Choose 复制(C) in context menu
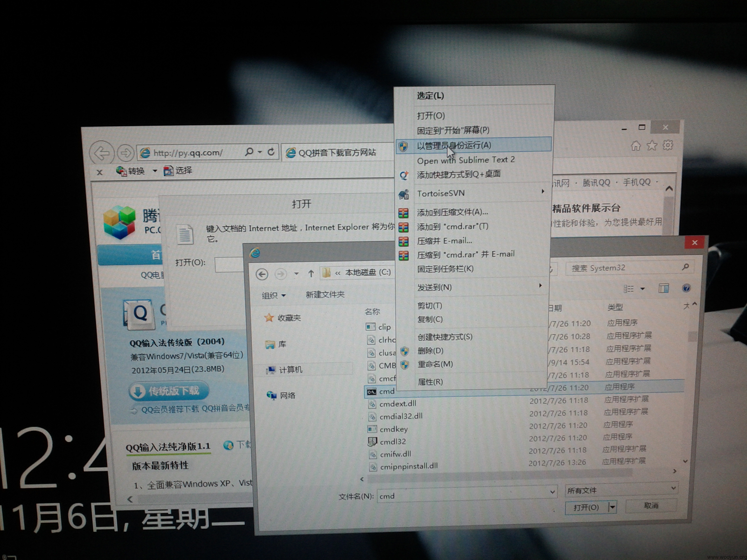The height and width of the screenshot is (560, 747). point(473,319)
